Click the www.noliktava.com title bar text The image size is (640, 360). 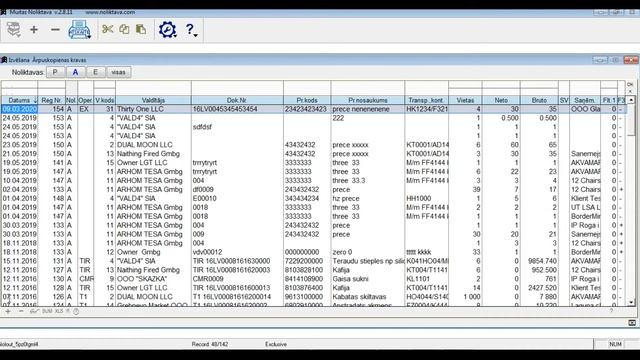coord(110,12)
